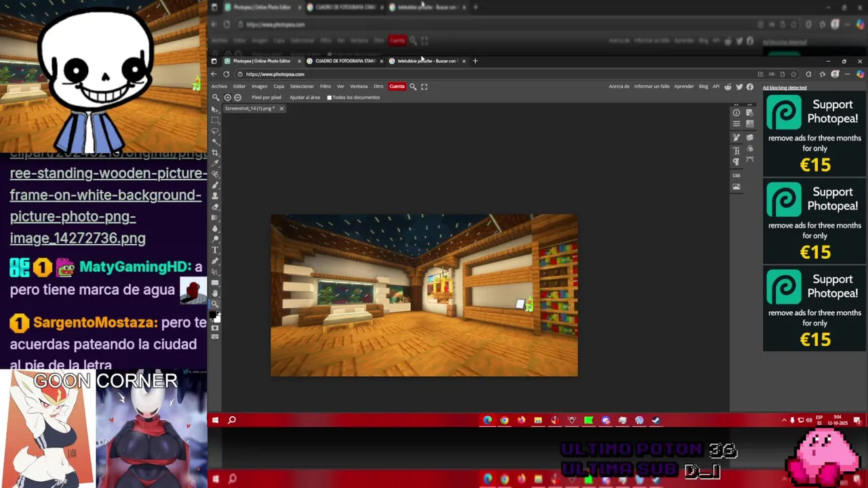Click the red Cuenta button

pos(397,86)
